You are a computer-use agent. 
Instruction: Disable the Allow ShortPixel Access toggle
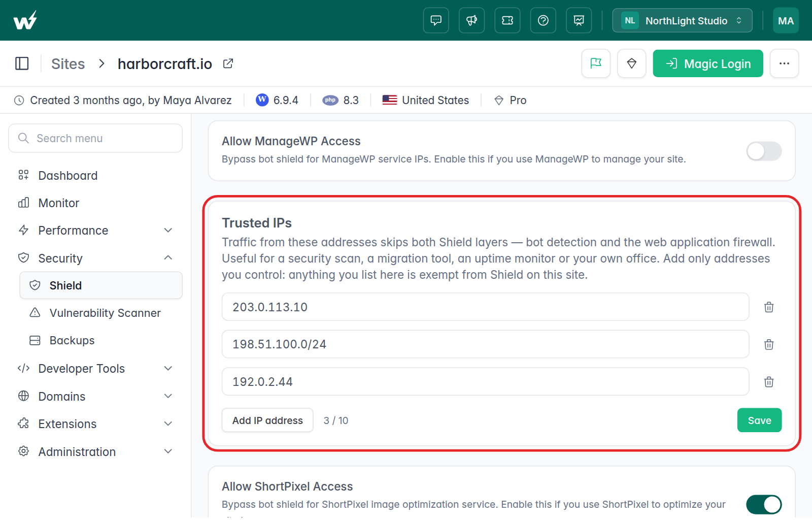pyautogui.click(x=764, y=504)
